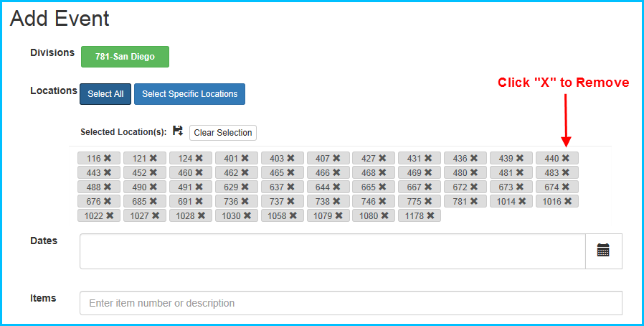Remove location 1022 tag
Image resolution: width=644 pixels, height=326 pixels.
[x=110, y=215]
